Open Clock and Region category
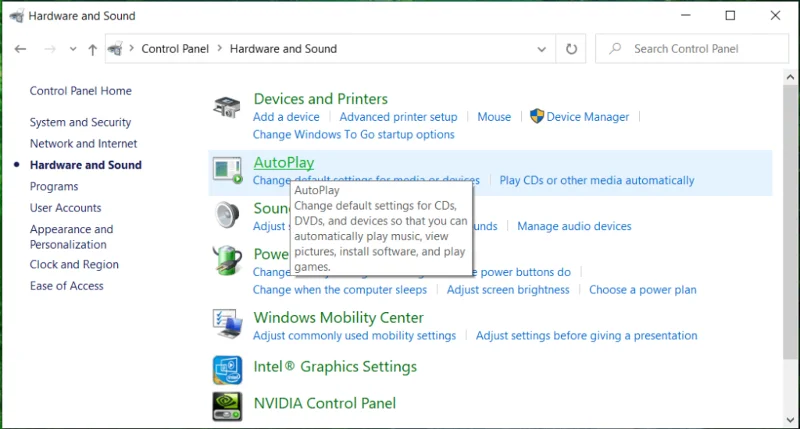Screen dimensions: 800x429 tap(74, 265)
